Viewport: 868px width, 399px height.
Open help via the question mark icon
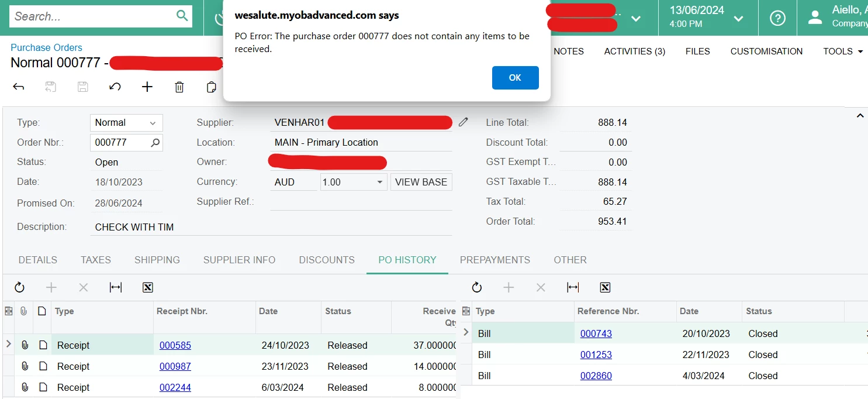point(777,18)
